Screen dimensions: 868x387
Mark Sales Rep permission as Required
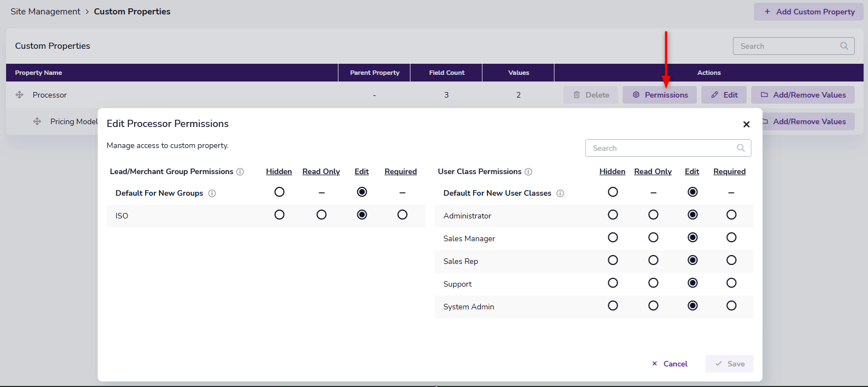pos(731,260)
